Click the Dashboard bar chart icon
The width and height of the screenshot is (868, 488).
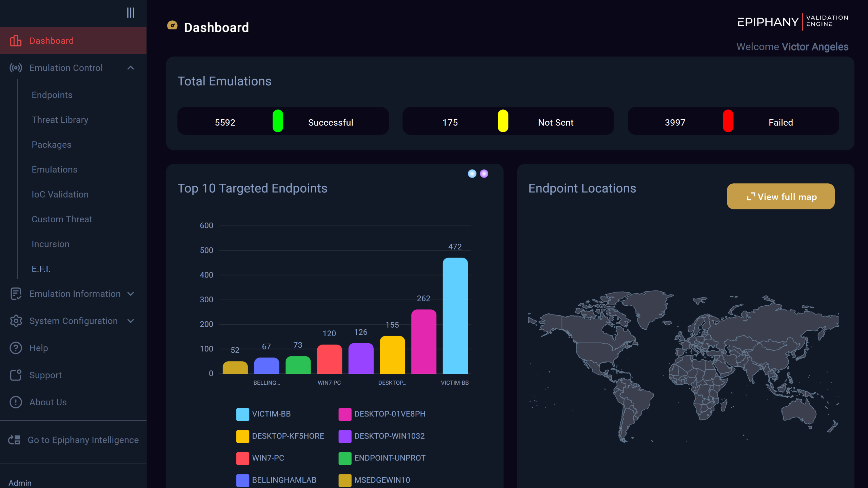(x=16, y=41)
